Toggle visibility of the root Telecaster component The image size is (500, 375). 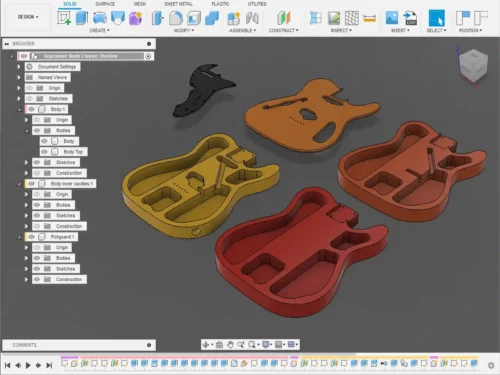point(24,56)
